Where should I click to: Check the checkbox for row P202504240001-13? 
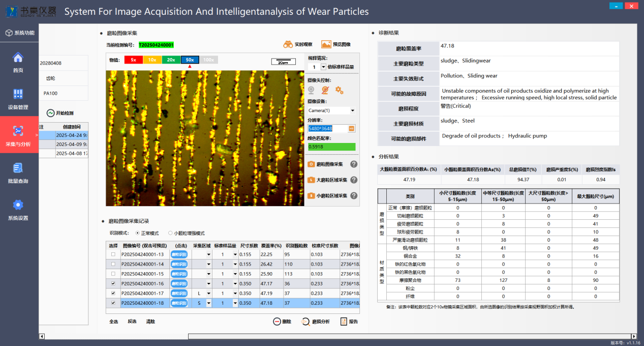click(113, 254)
